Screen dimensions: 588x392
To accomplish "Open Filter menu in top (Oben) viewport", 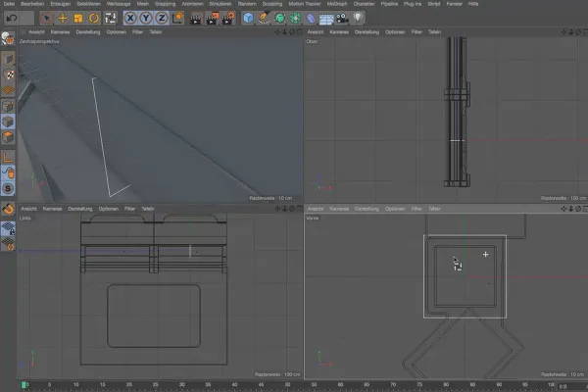I will coord(416,32).
